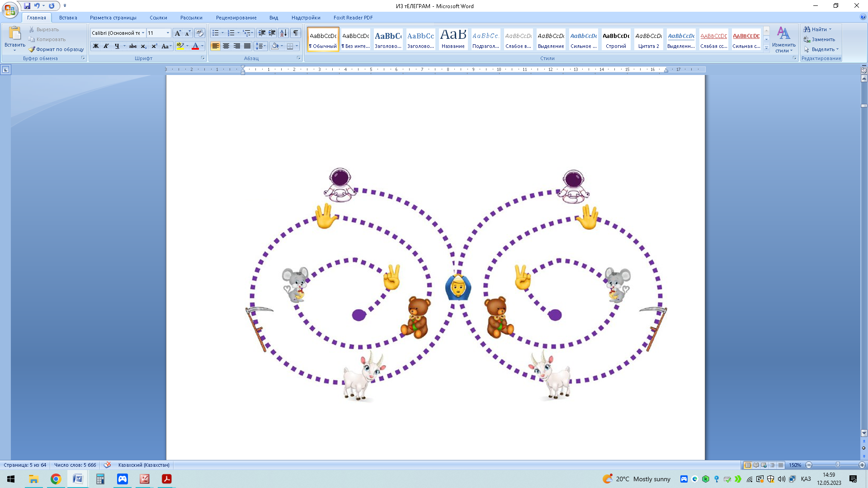Image resolution: width=868 pixels, height=488 pixels.
Task: Click the Sort (А-Я) icon
Action: (x=283, y=33)
